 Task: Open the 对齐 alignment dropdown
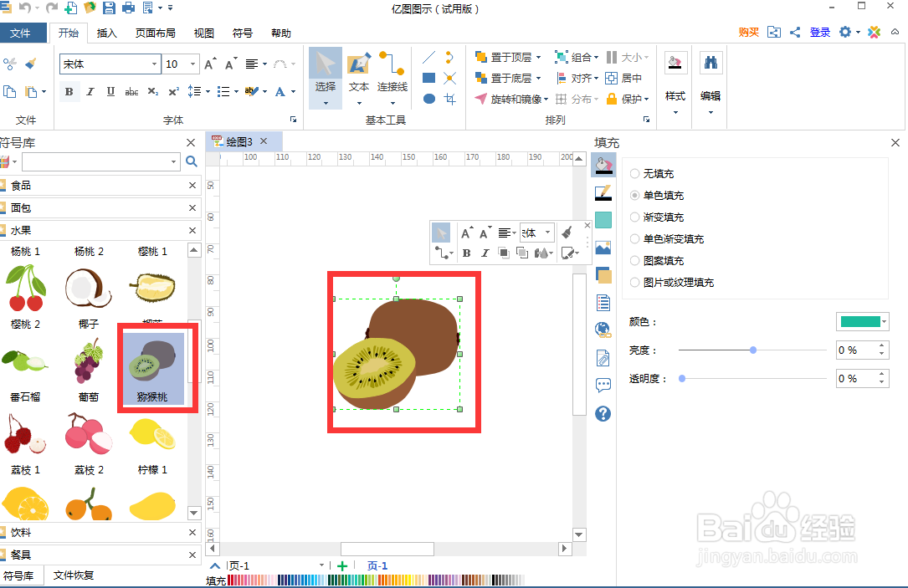coord(577,78)
